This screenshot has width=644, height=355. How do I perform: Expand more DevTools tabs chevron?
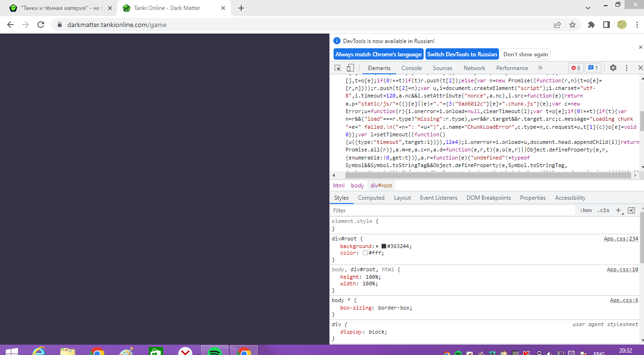pyautogui.click(x=540, y=68)
